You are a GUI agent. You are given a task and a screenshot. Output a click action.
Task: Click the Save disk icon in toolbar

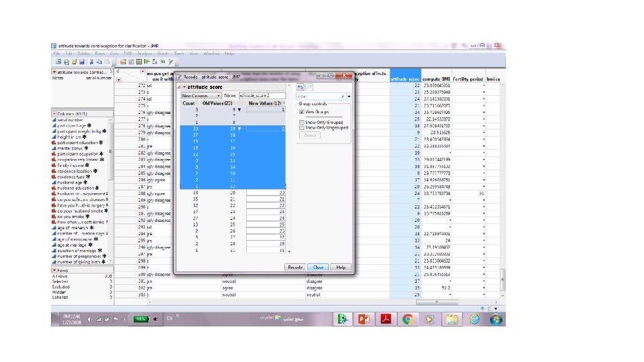[82, 62]
